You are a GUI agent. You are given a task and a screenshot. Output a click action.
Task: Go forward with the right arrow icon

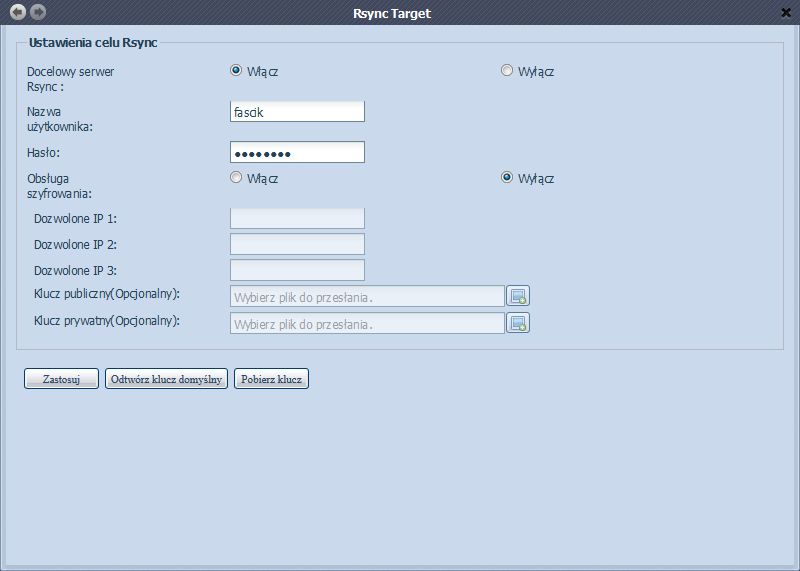38,12
